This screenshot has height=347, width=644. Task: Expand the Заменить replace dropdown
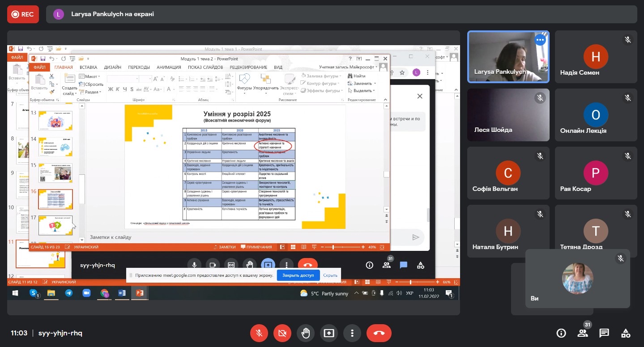[362, 83]
